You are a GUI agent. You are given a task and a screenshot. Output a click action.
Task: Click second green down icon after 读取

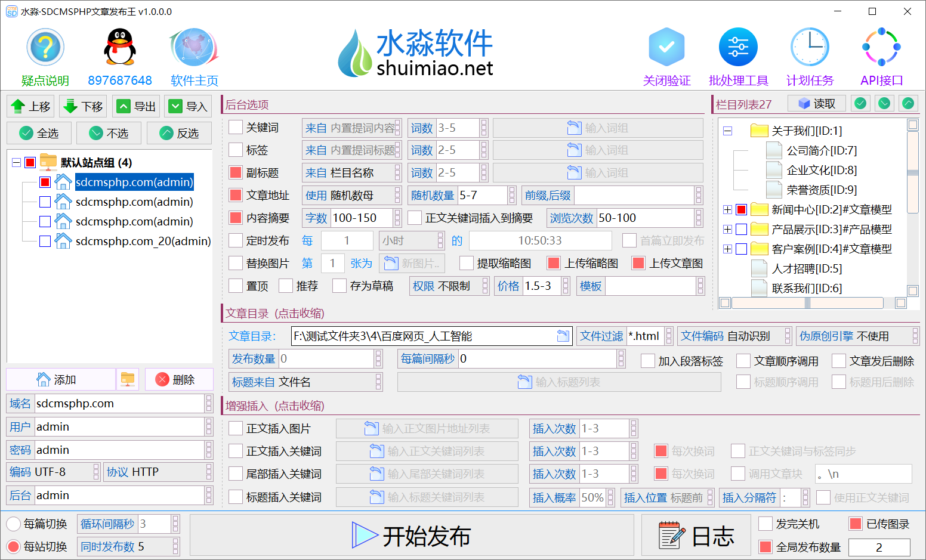884,104
